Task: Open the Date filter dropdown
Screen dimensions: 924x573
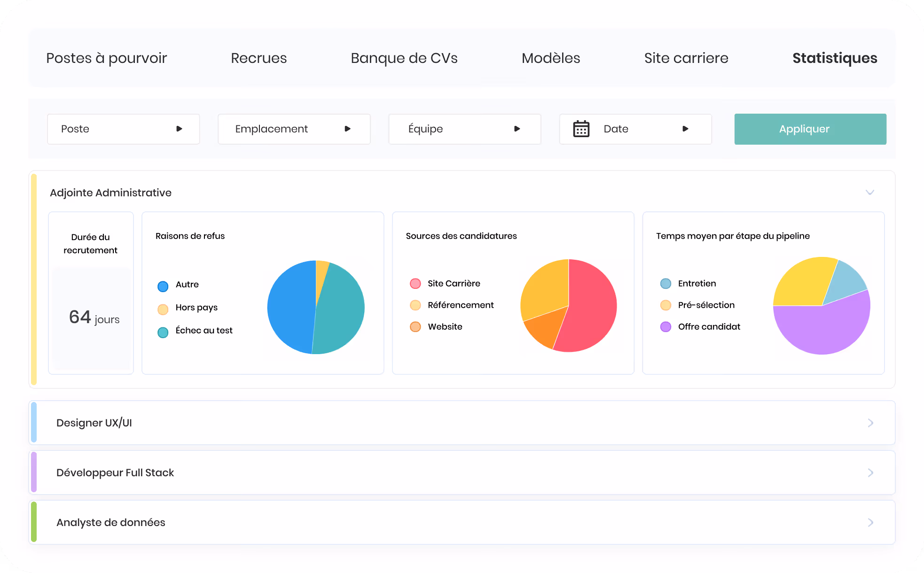Action: [635, 129]
